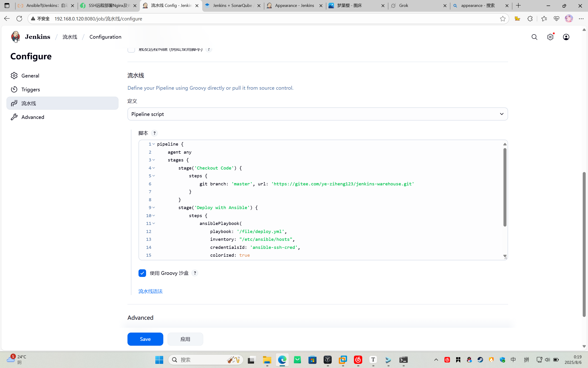Image resolution: width=588 pixels, height=368 pixels.
Task: Collapse steps fold at line 5
Action: [x=154, y=176]
